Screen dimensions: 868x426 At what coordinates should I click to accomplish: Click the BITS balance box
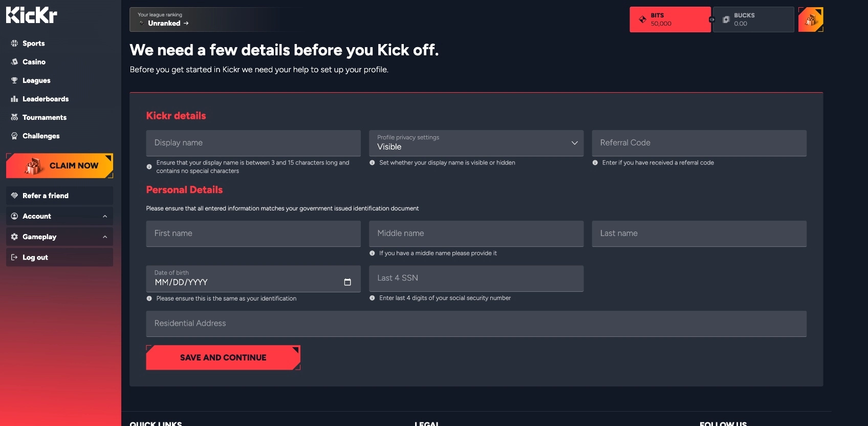coord(670,19)
